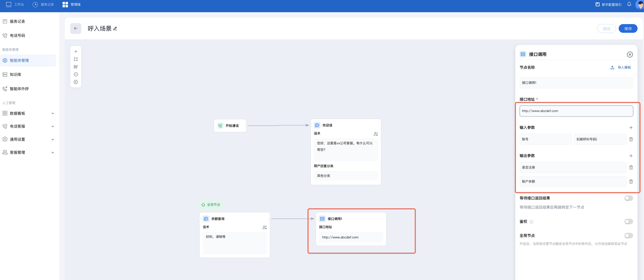Click the 接口地址 URL input field
This screenshot has height=280, width=644.
[576, 111]
